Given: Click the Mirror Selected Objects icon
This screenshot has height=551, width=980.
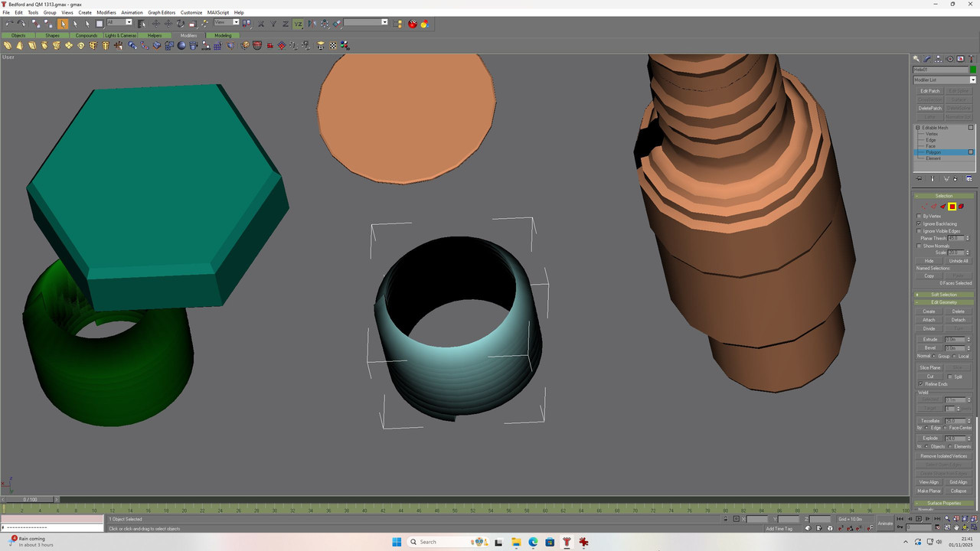Looking at the screenshot, I should click(312, 24).
